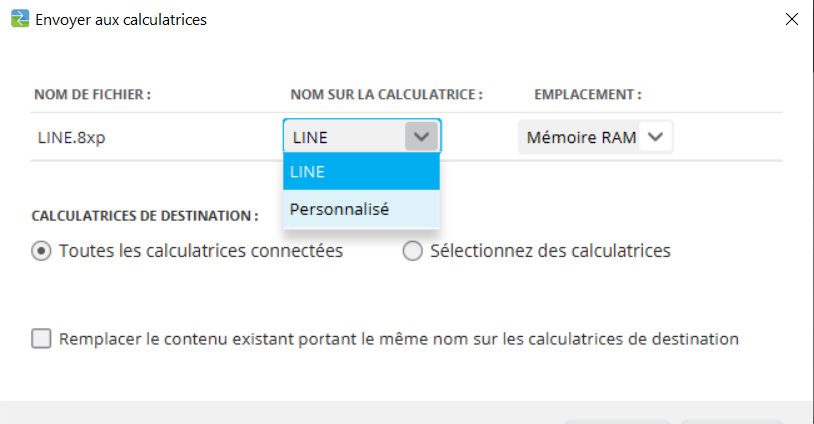Click the TI Connect icon in title bar

pyautogui.click(x=18, y=19)
